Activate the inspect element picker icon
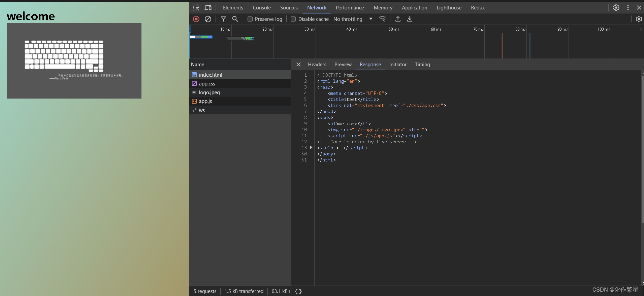 click(196, 7)
